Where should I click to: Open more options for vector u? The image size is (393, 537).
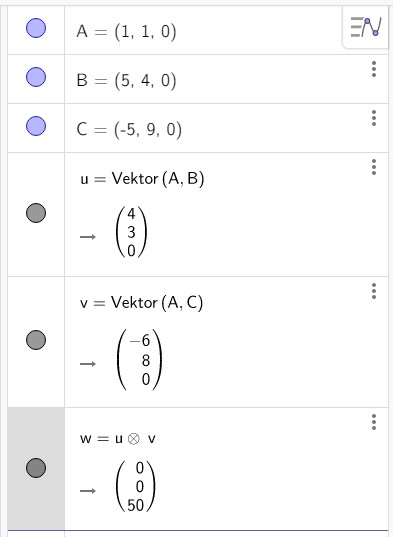coord(374,167)
